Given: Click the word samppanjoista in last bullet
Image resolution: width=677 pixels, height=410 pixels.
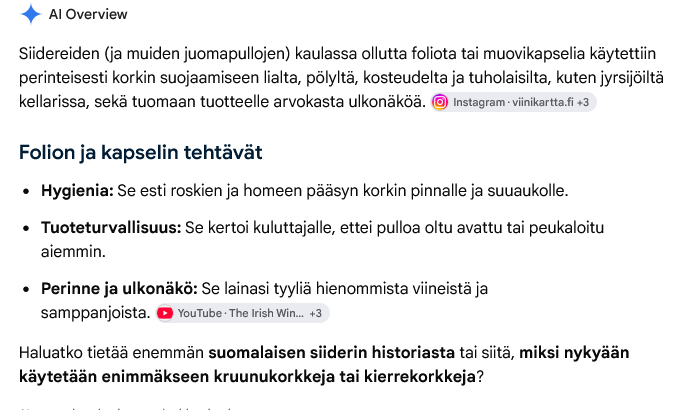Looking at the screenshot, I should (x=95, y=313).
